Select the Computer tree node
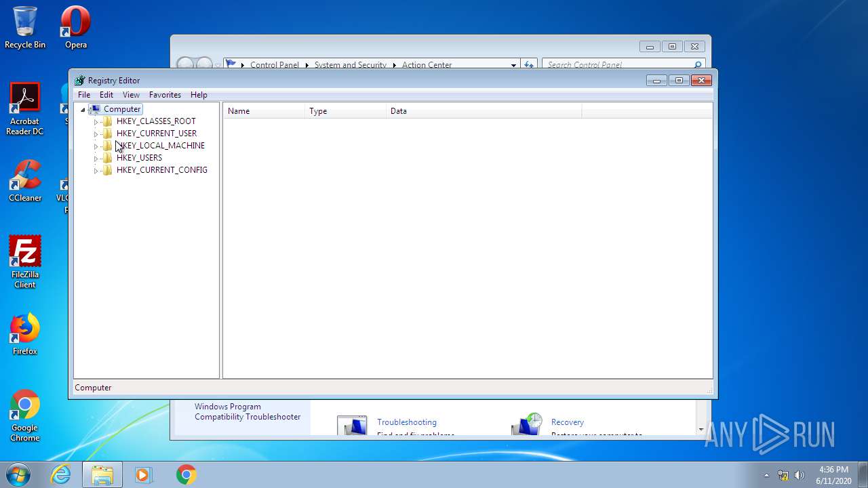This screenshot has height=488, width=868. click(122, 109)
